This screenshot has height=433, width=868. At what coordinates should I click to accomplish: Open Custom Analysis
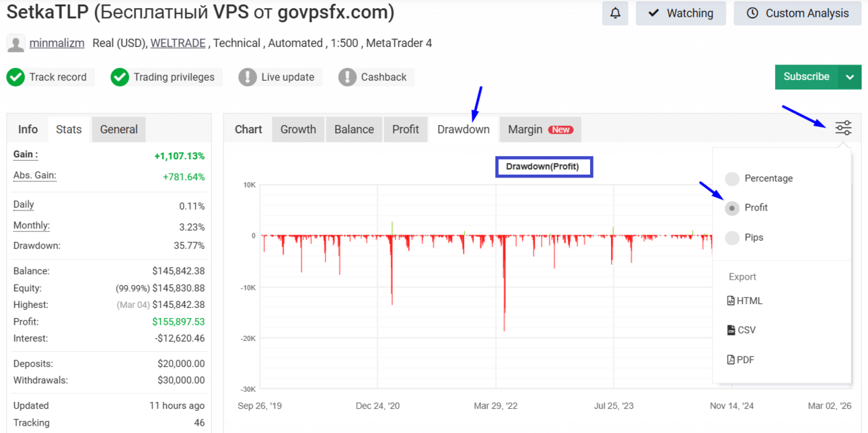pyautogui.click(x=797, y=13)
